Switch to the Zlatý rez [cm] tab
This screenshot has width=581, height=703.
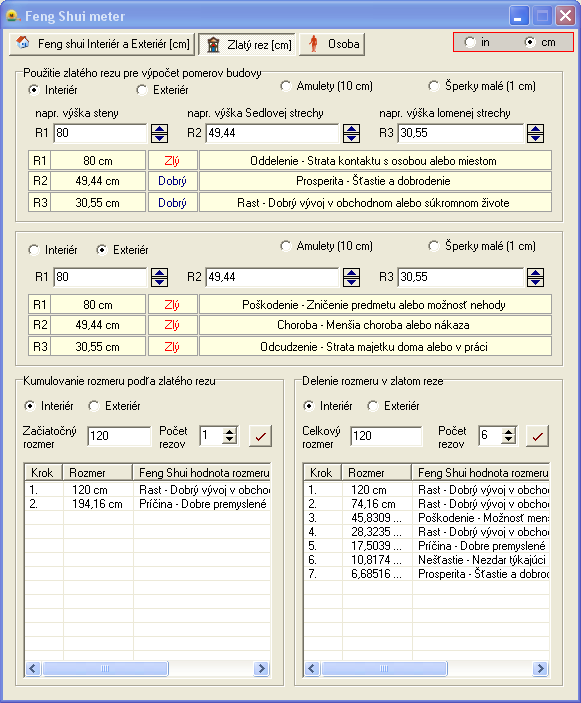[247, 44]
